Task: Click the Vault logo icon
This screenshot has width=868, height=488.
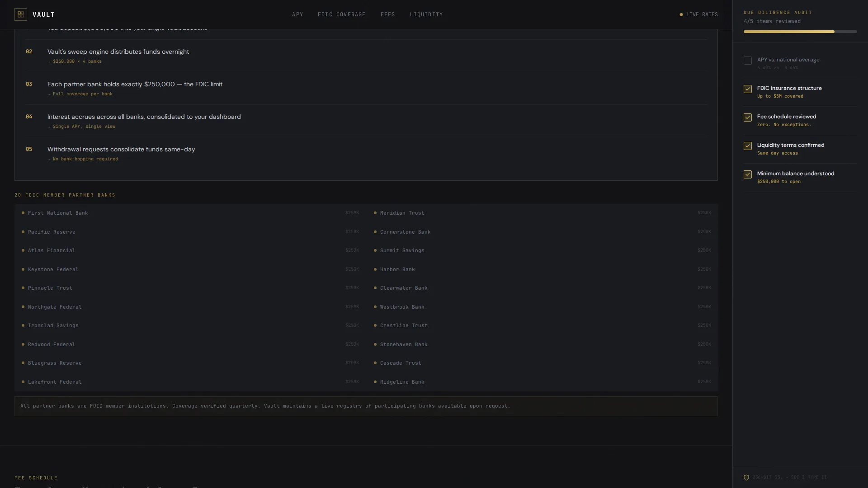Action: (x=21, y=14)
